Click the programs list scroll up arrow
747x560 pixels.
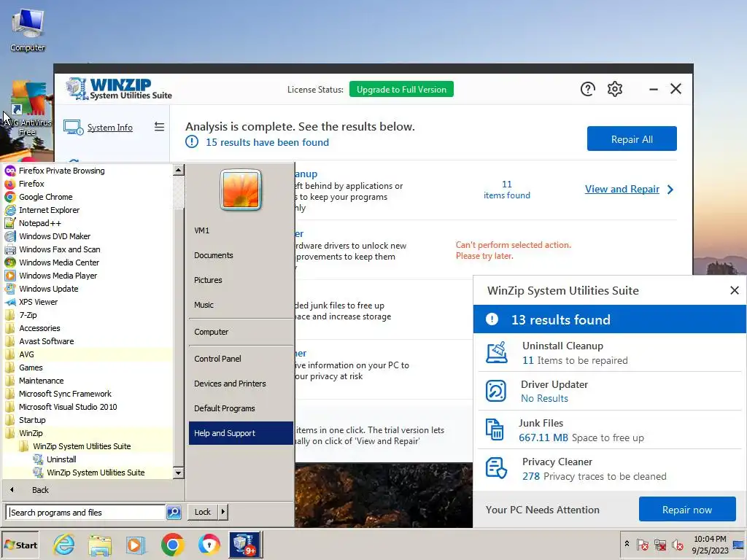click(179, 169)
